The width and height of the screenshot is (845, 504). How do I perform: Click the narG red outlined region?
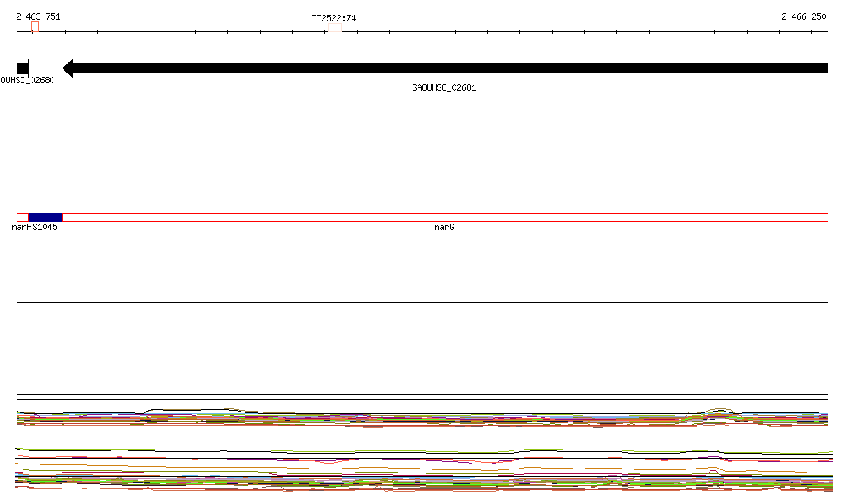[x=445, y=218]
